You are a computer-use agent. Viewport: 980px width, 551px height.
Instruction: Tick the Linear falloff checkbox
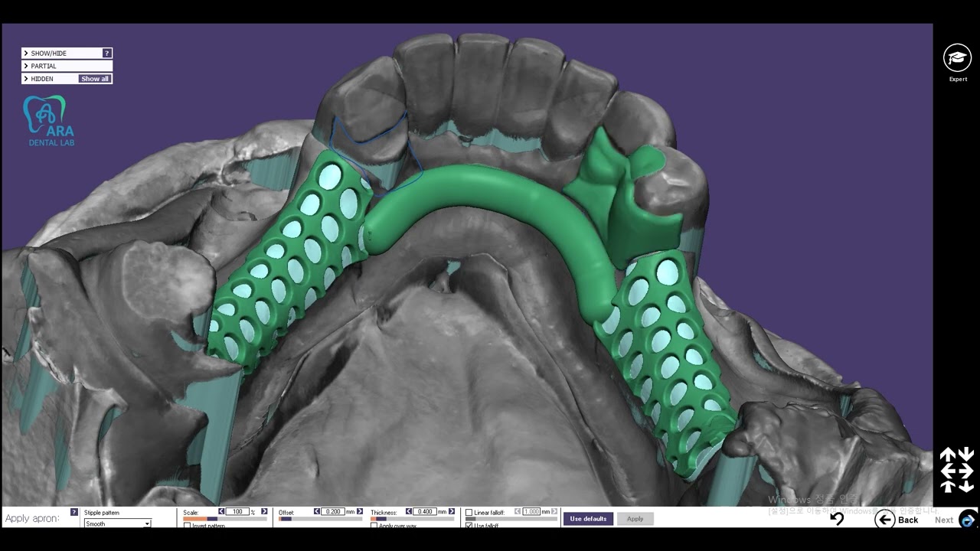[469, 513]
